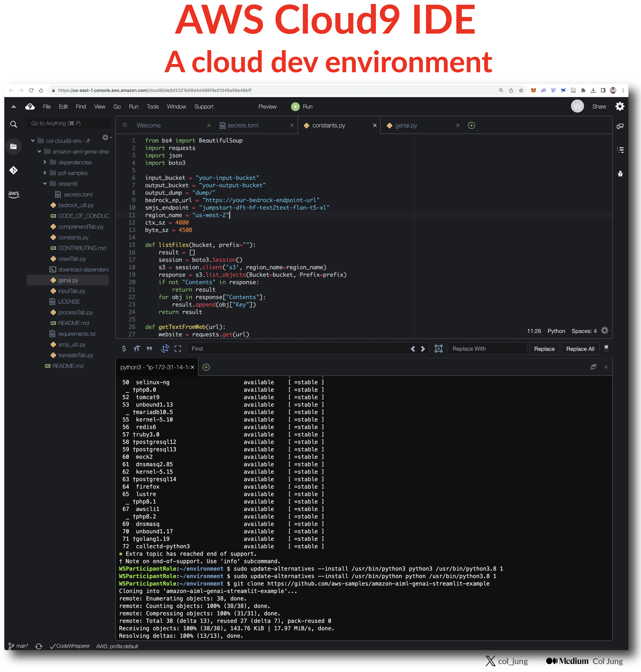Open bedrock_util.py in file tree
This screenshot has width=641, height=672.
pos(76,205)
